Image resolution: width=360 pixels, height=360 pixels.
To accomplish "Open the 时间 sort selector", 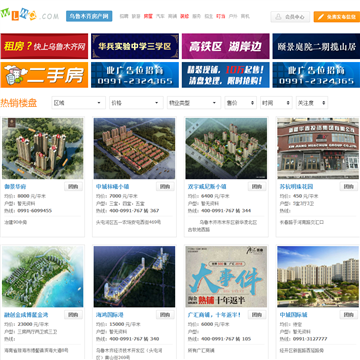I will click(x=276, y=103).
